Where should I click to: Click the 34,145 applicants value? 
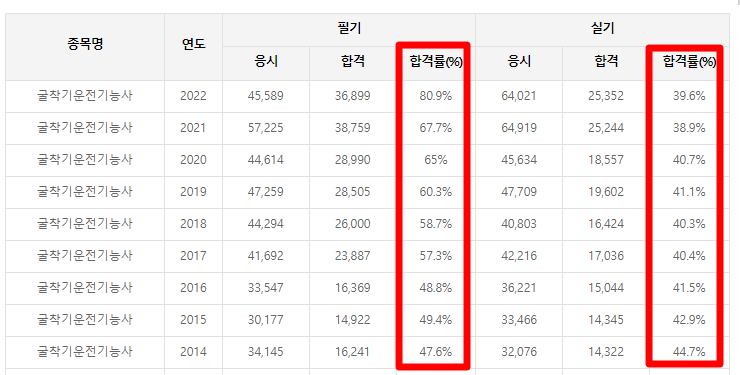[266, 352]
